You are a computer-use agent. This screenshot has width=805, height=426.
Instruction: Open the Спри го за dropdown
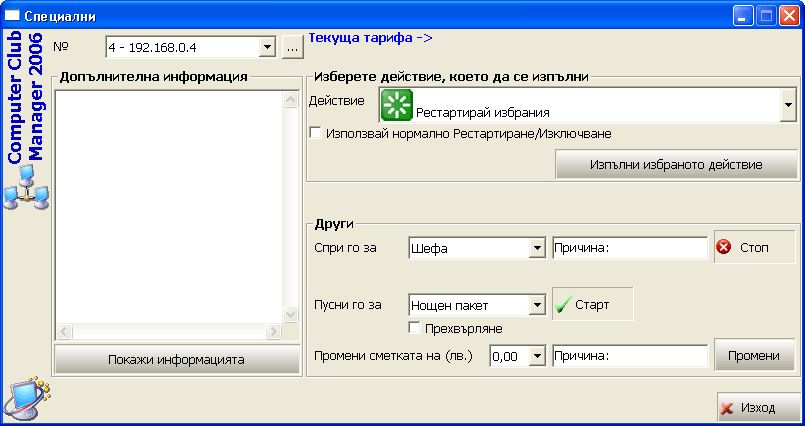coord(537,248)
